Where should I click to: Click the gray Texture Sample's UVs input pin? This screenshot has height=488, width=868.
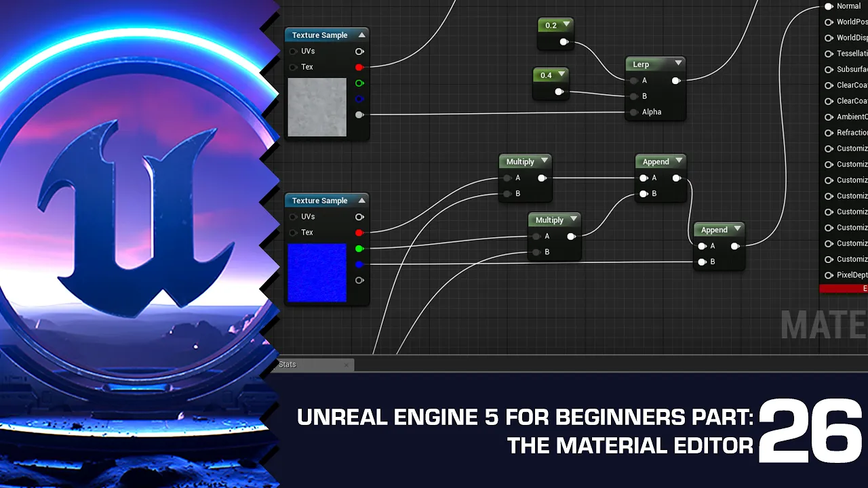[x=293, y=52]
